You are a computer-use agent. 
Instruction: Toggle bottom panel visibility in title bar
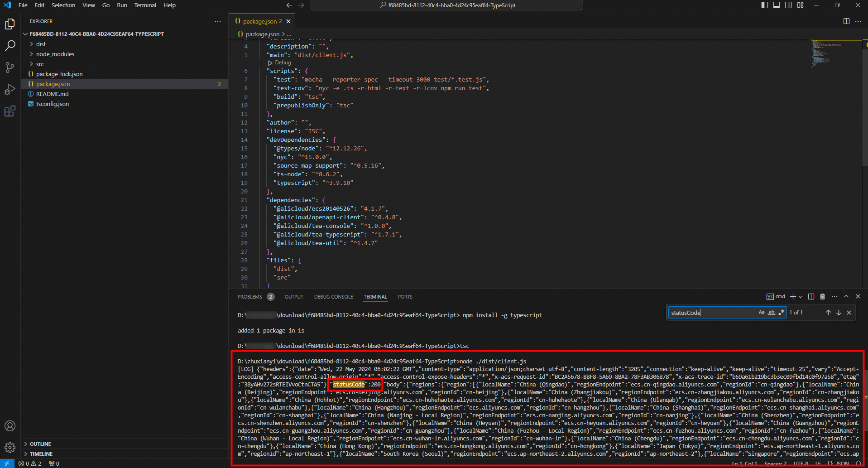(x=777, y=5)
